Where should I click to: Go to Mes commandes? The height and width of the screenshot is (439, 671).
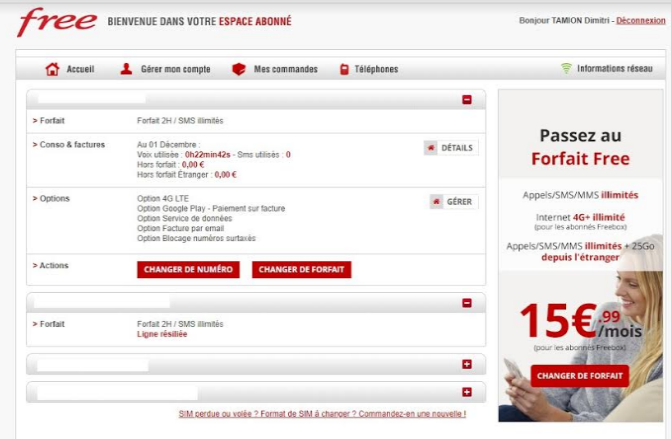[x=285, y=69]
